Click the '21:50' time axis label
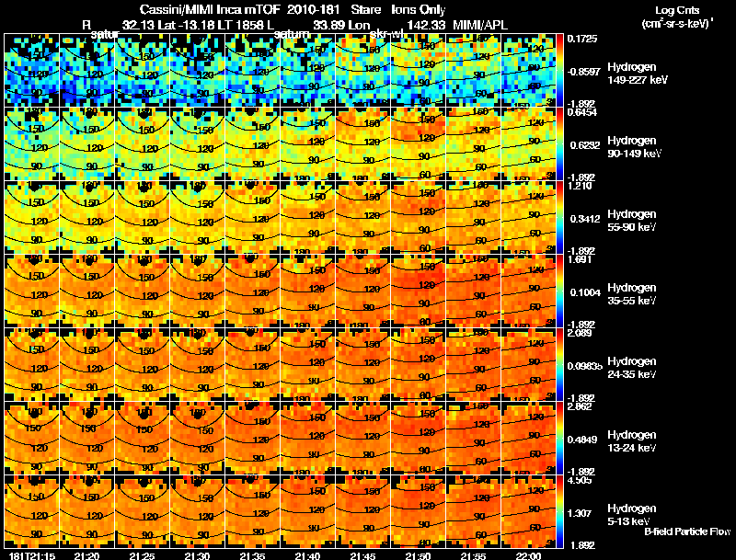 tap(419, 555)
